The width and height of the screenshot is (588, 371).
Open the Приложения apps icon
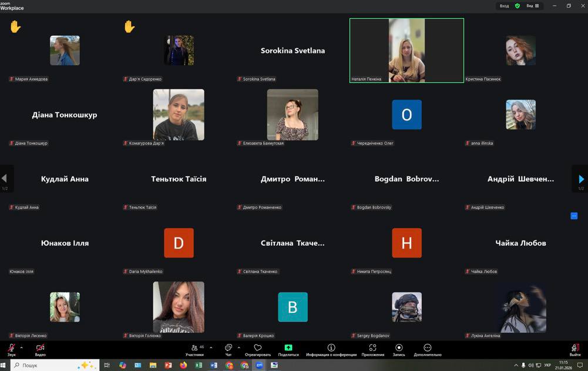pyautogui.click(x=372, y=348)
